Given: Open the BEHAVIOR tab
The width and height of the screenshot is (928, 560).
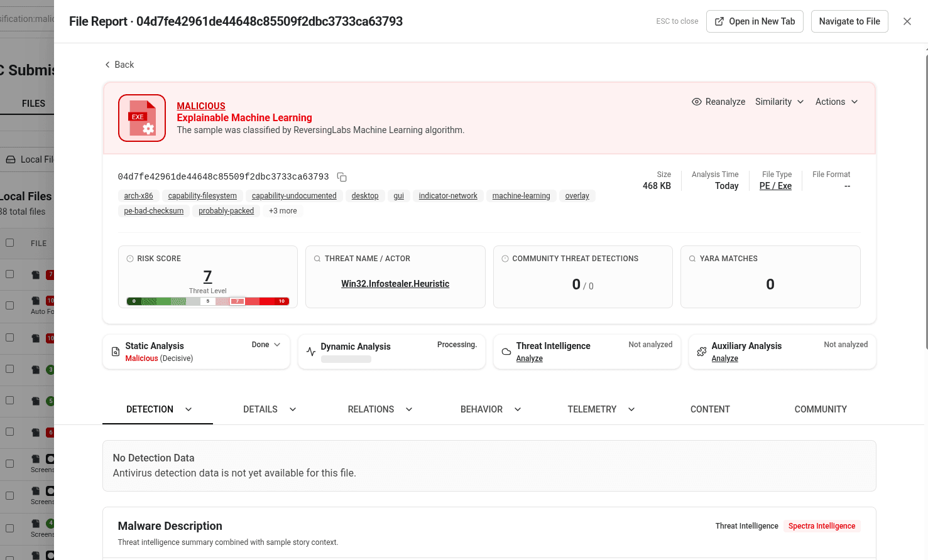Looking at the screenshot, I should pyautogui.click(x=481, y=409).
